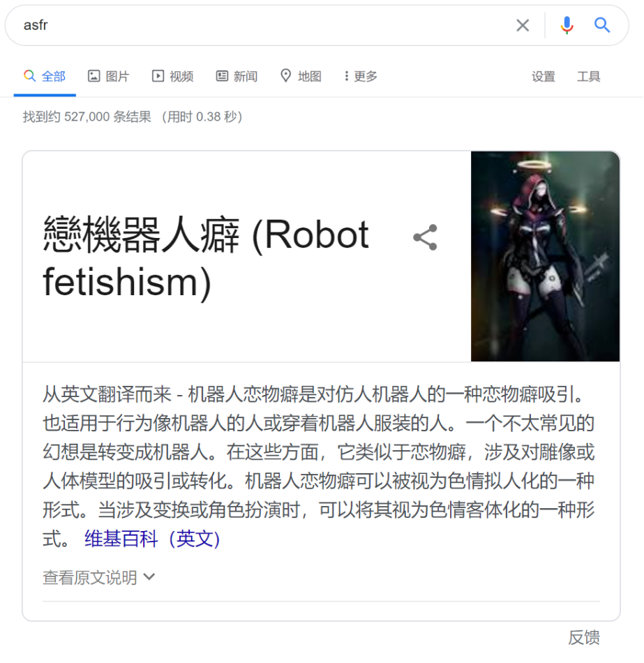Clear the search box with the X icon

[523, 25]
